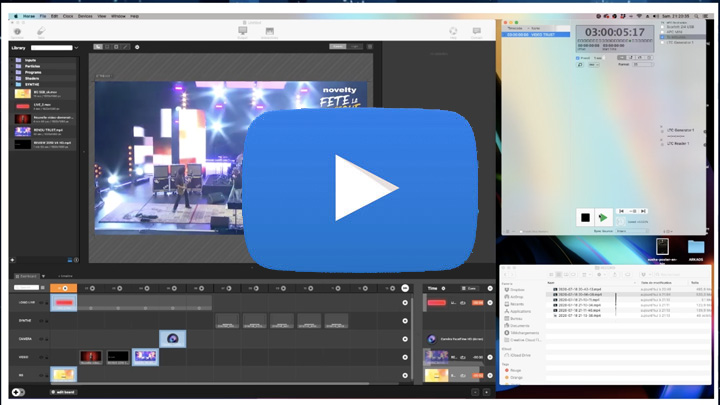Toggle visibility of CAMERA row
This screenshot has width=720, height=405.
click(x=41, y=339)
